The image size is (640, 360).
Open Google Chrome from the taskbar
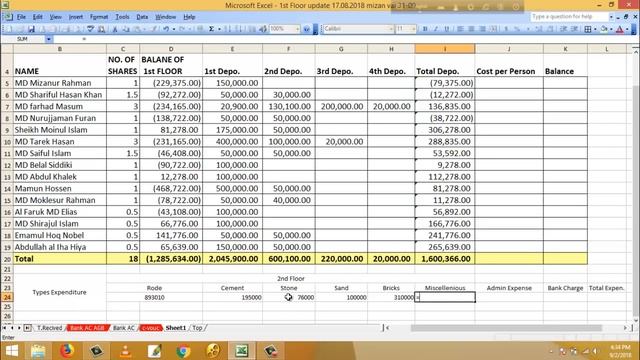(x=183, y=351)
